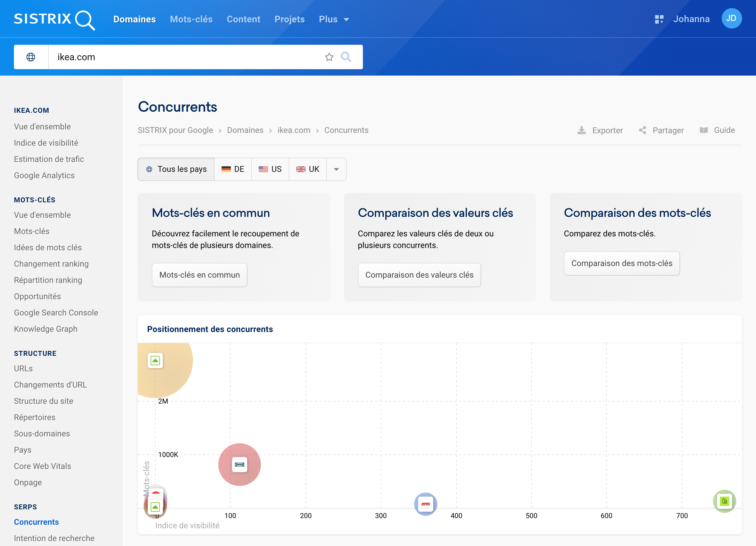Click the Comparaison des valeurs clés button
This screenshot has width=756, height=546.
419,275
